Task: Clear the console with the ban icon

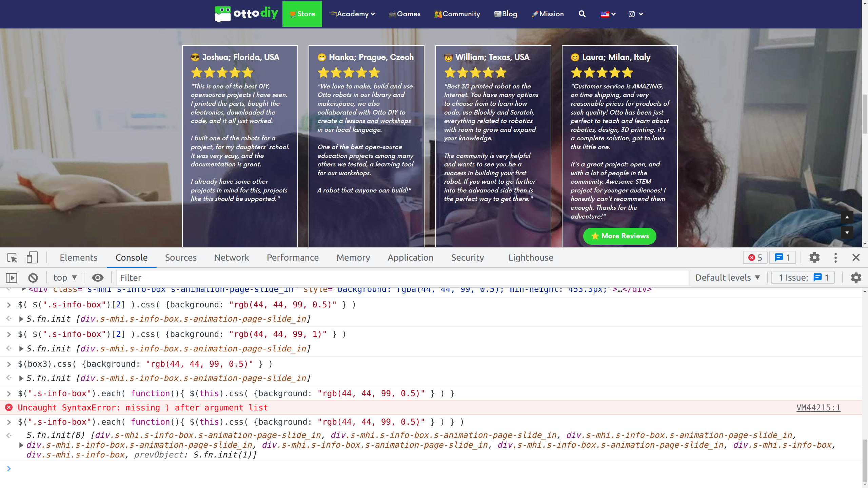Action: pos(33,278)
